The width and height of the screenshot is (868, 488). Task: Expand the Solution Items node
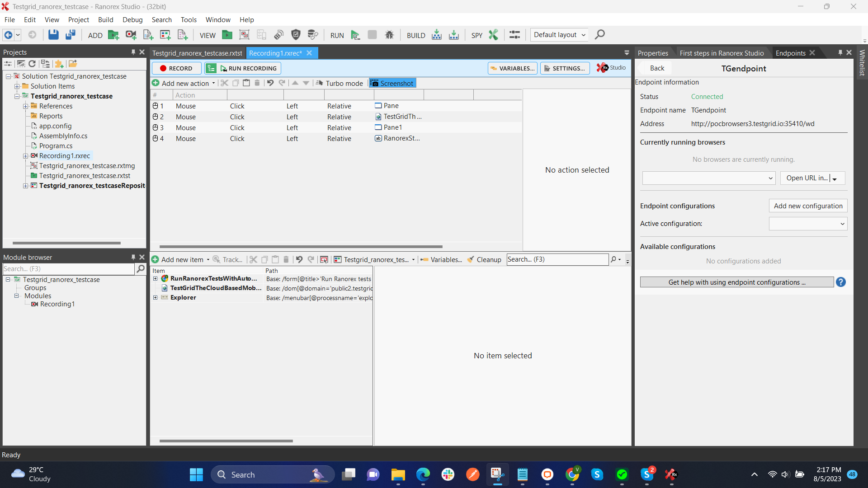pos(17,86)
